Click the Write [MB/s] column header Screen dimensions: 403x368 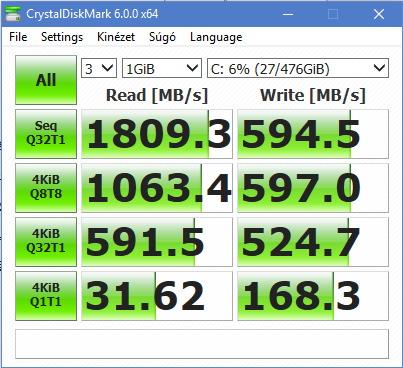313,95
